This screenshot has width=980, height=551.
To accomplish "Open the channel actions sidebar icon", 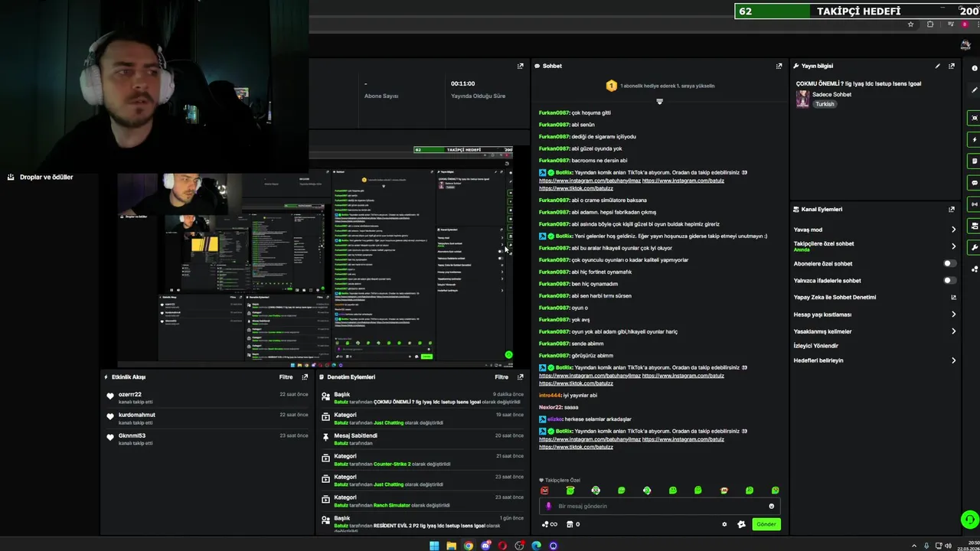I will coord(974,226).
